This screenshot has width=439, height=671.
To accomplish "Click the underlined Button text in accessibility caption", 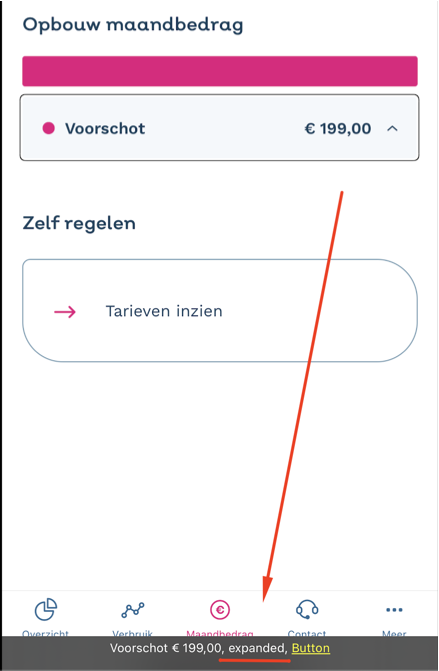I will pyautogui.click(x=311, y=648).
